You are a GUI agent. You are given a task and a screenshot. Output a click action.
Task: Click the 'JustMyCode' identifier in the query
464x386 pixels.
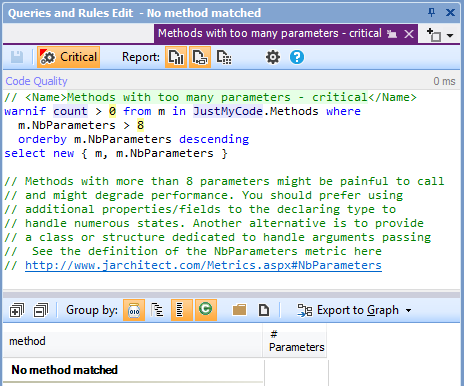click(228, 111)
